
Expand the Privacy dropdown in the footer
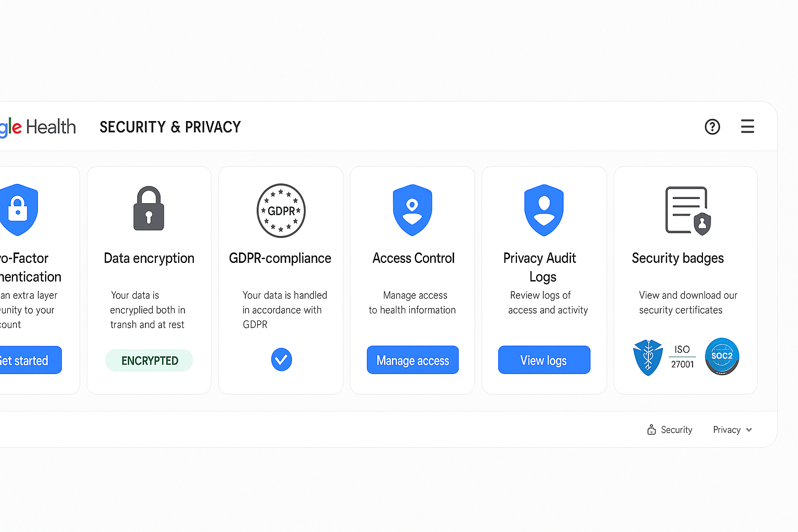[731, 429]
